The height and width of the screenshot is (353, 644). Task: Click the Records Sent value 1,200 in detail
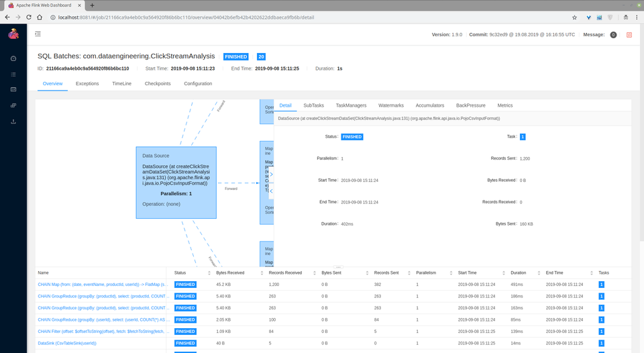coord(525,158)
